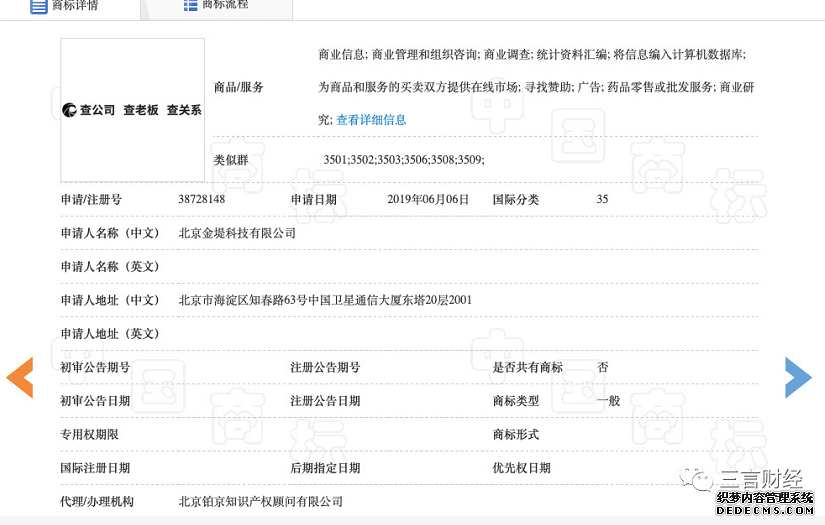Click the 国际注册日期 label

click(95, 468)
